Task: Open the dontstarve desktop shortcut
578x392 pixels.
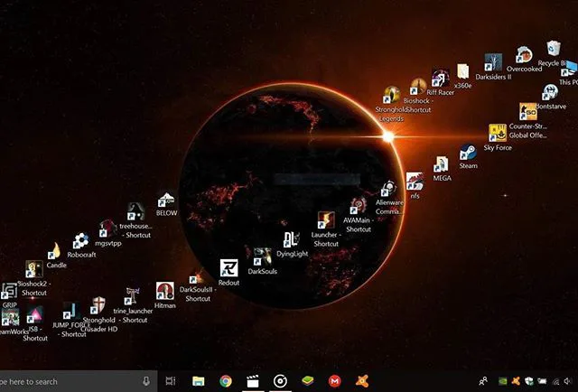Action: click(x=550, y=92)
